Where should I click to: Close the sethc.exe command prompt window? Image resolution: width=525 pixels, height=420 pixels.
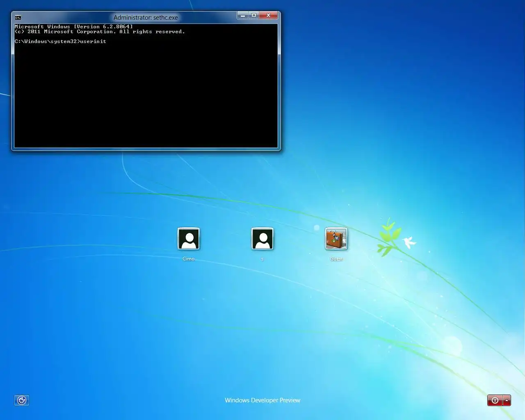pos(269,16)
